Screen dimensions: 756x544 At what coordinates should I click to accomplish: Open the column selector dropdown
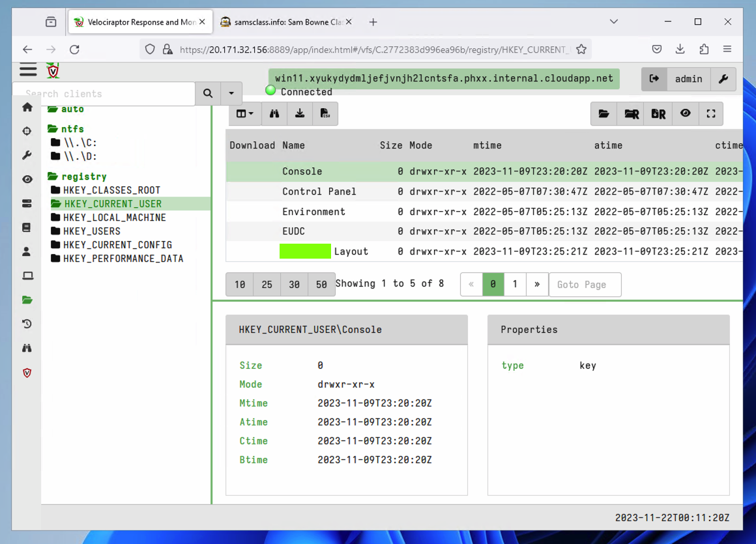244,114
